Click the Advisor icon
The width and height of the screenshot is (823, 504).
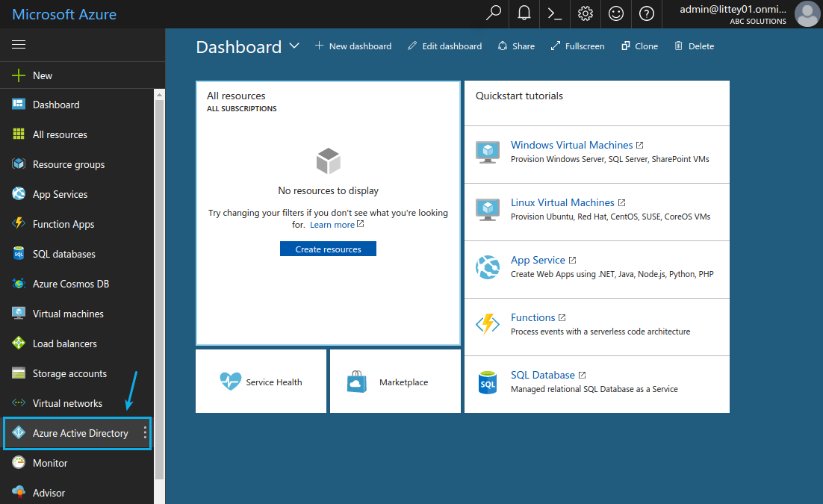click(x=19, y=492)
